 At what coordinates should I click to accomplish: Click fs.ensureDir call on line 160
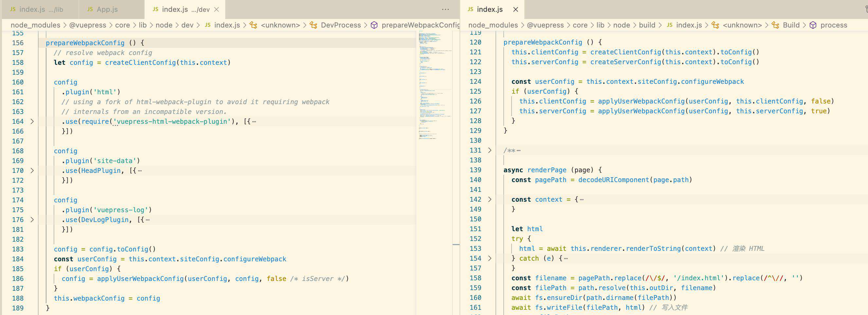coord(558,298)
